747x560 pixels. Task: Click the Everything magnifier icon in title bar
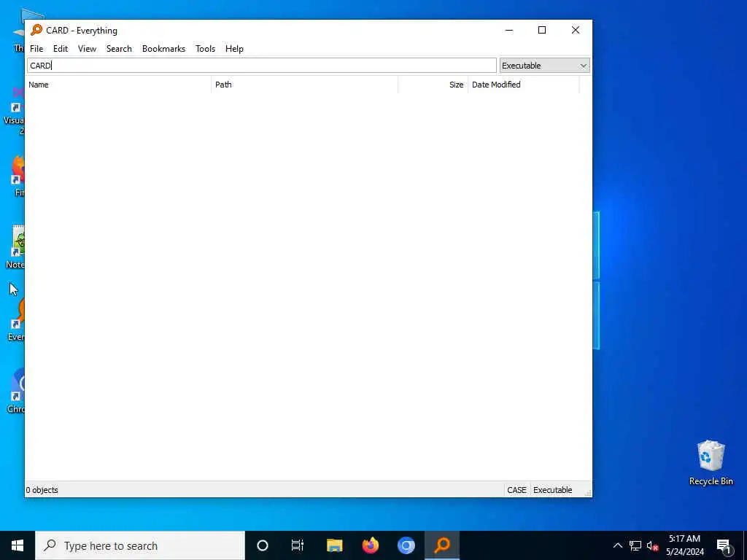pyautogui.click(x=36, y=30)
